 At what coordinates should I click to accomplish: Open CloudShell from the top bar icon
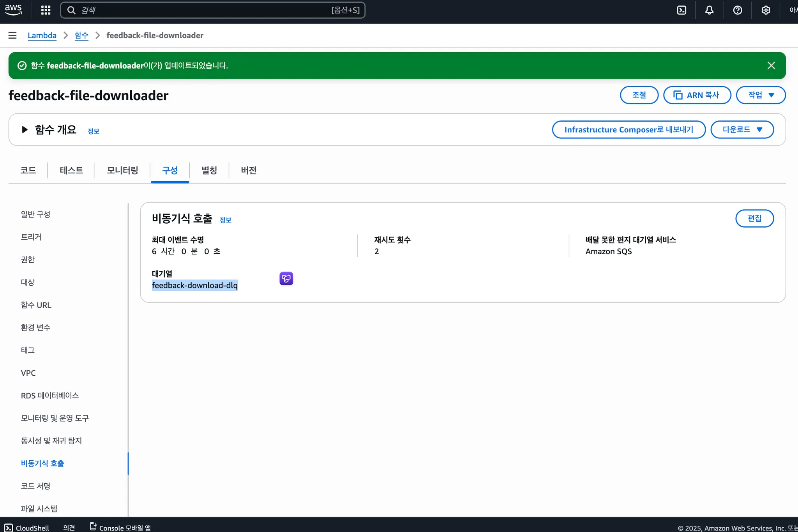[x=681, y=10]
